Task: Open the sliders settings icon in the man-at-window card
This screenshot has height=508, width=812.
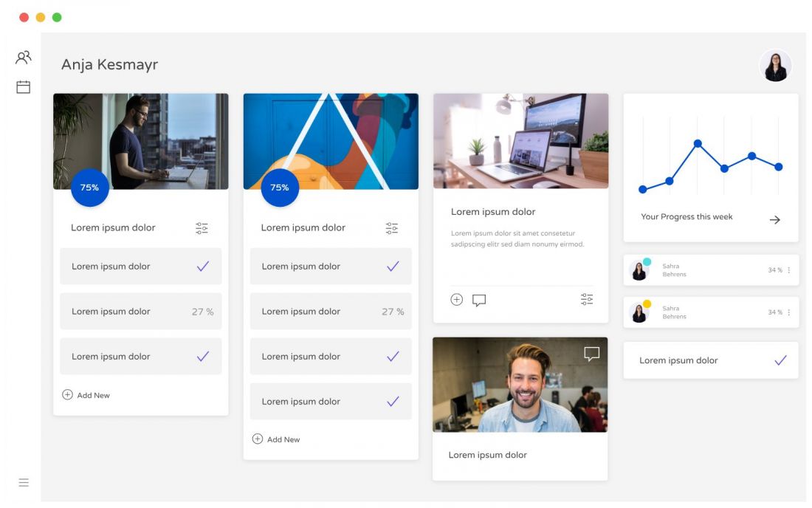Action: click(x=202, y=228)
